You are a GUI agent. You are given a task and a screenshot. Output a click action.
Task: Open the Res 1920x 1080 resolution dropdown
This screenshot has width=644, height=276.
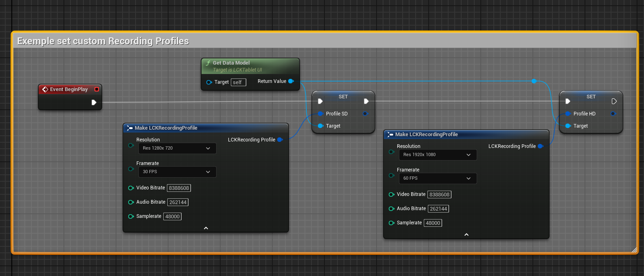(438, 155)
